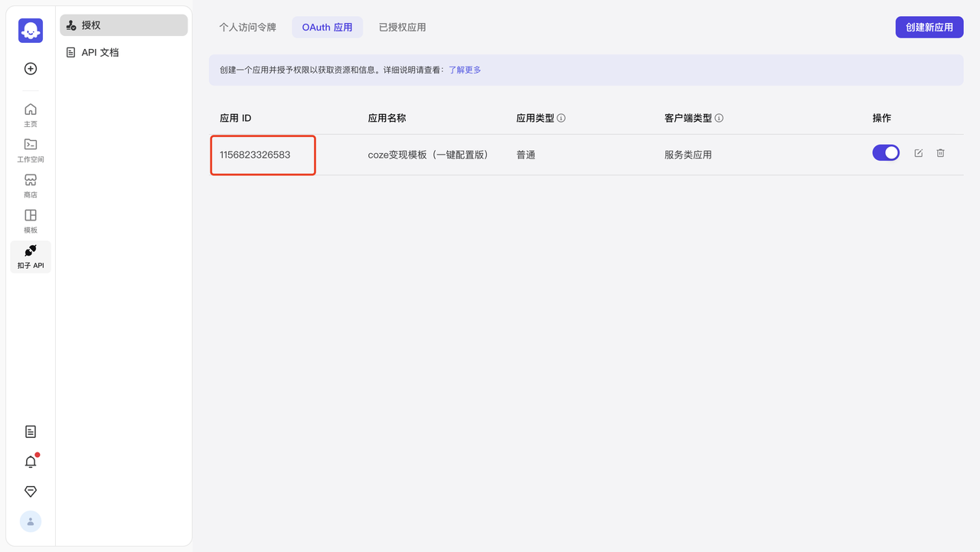Open the notifications bell icon
This screenshot has height=552, width=980.
(x=31, y=462)
